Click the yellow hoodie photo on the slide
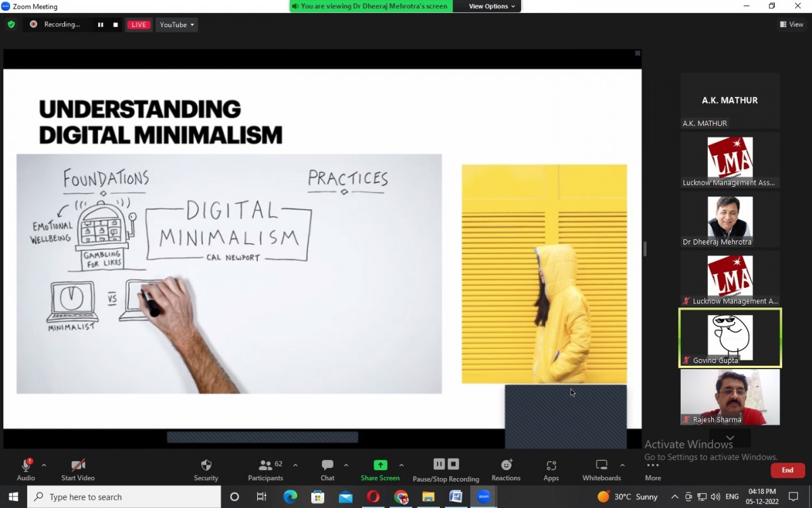 point(544,274)
